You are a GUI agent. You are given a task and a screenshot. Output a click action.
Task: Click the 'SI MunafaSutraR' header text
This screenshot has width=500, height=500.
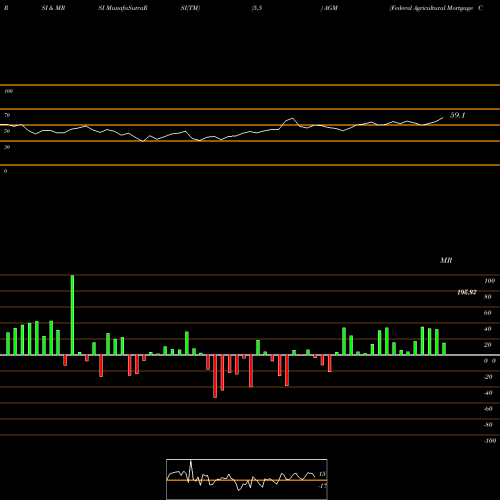pyautogui.click(x=123, y=8)
